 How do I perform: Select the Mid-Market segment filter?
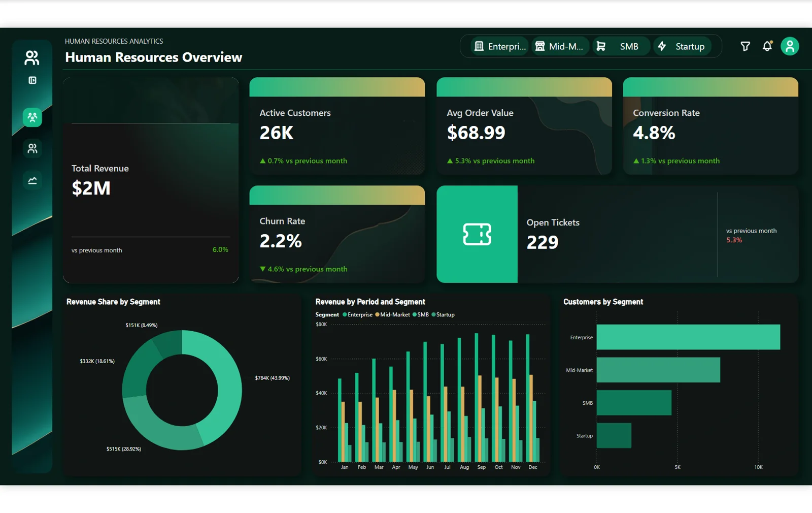[560, 46]
